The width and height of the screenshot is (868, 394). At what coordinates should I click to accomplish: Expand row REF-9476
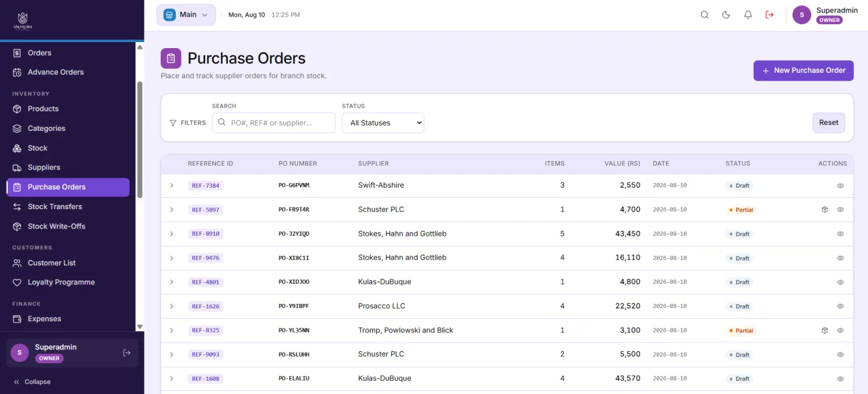pos(172,258)
